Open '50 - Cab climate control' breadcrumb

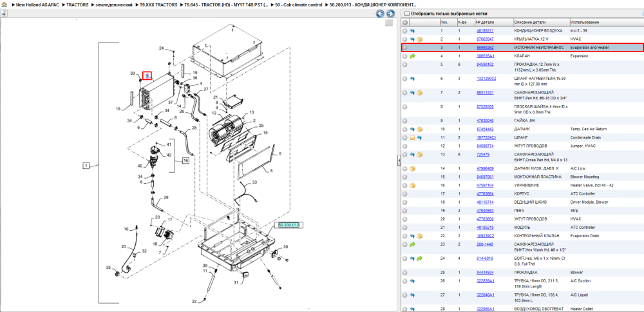[x=299, y=5]
